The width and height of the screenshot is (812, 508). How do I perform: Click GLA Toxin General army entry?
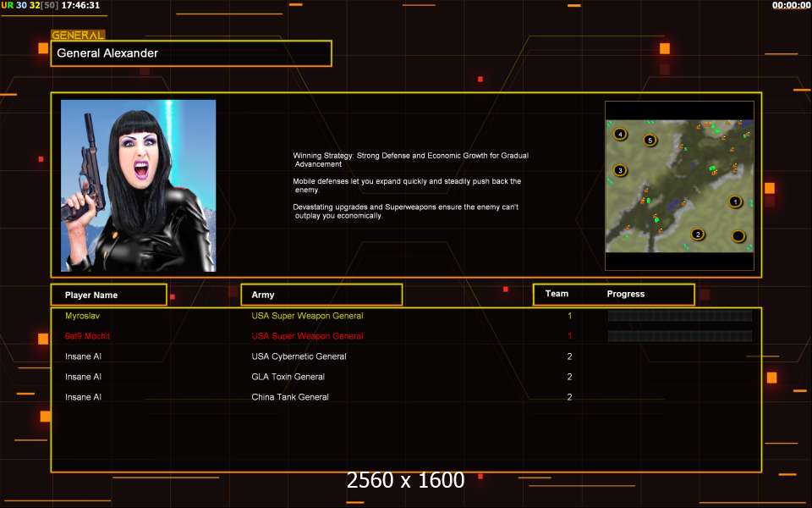tap(288, 377)
